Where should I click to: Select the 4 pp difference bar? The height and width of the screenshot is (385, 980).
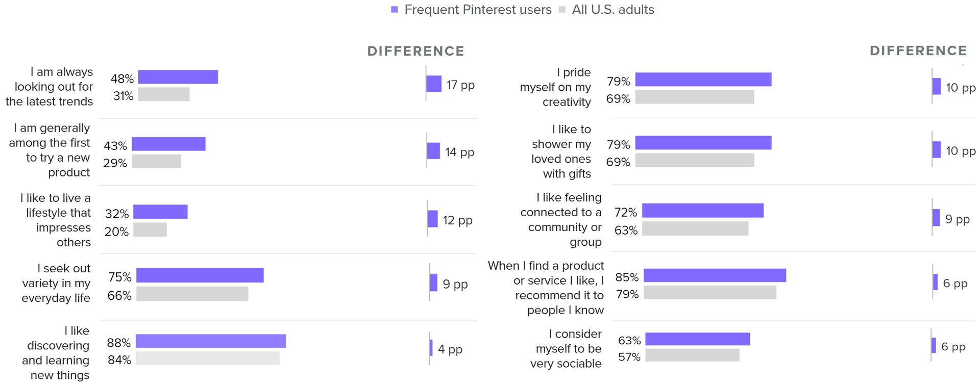pyautogui.click(x=431, y=348)
